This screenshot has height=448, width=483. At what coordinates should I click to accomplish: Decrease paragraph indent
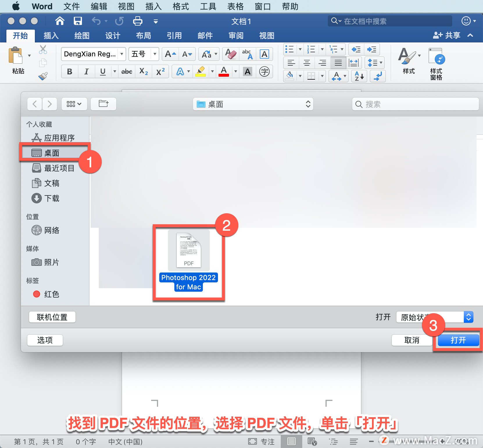(356, 49)
